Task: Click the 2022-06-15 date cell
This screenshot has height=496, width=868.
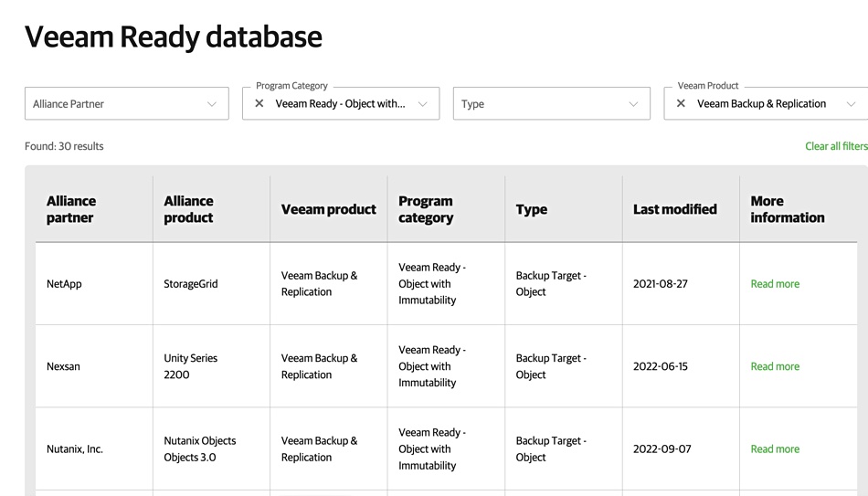Action: tap(681, 366)
